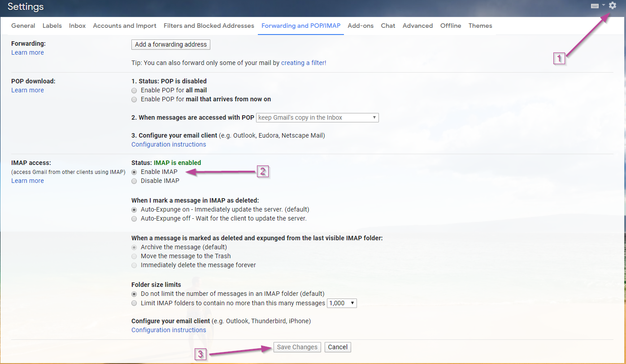Select the Disable IMAP radio button
626x364 pixels.
(134, 181)
